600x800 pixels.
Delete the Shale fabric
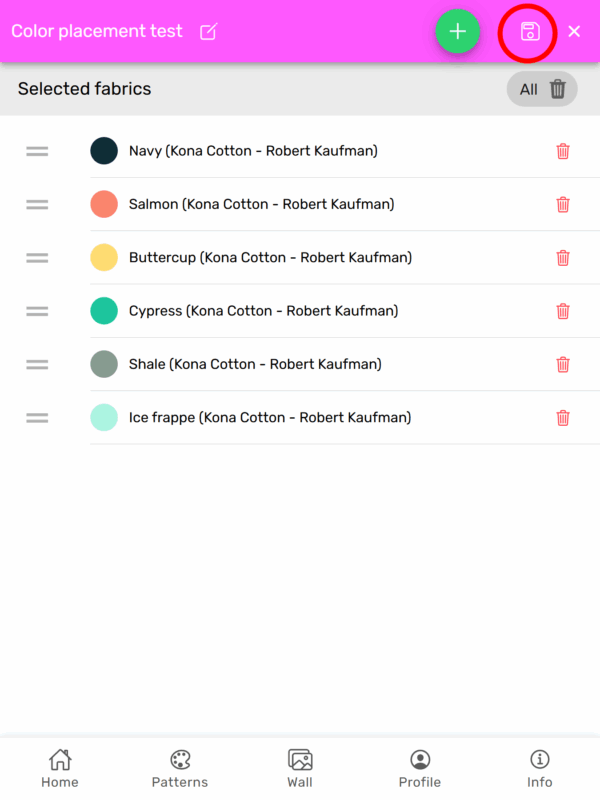pyautogui.click(x=563, y=364)
